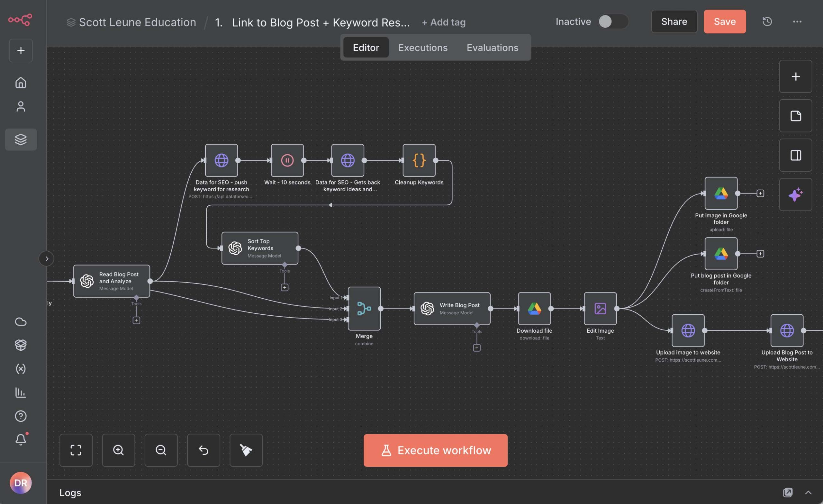
Task: Fit workflow to view with frame icon
Action: click(x=76, y=450)
